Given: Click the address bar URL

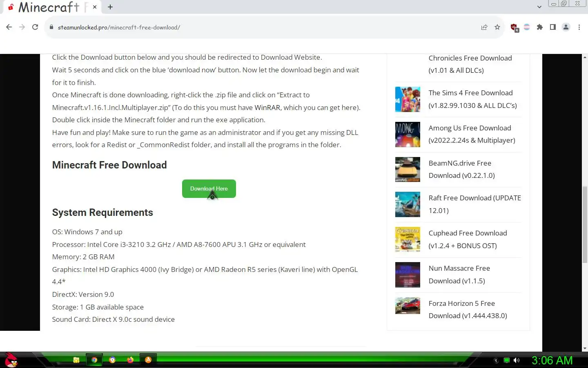Looking at the screenshot, I should coord(119,27).
